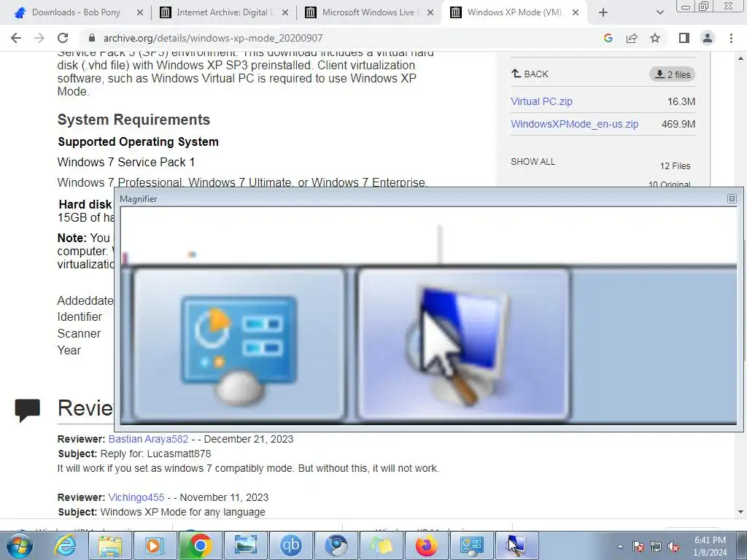747x560 pixels.
Task: Share this page via share icon
Action: 632,38
